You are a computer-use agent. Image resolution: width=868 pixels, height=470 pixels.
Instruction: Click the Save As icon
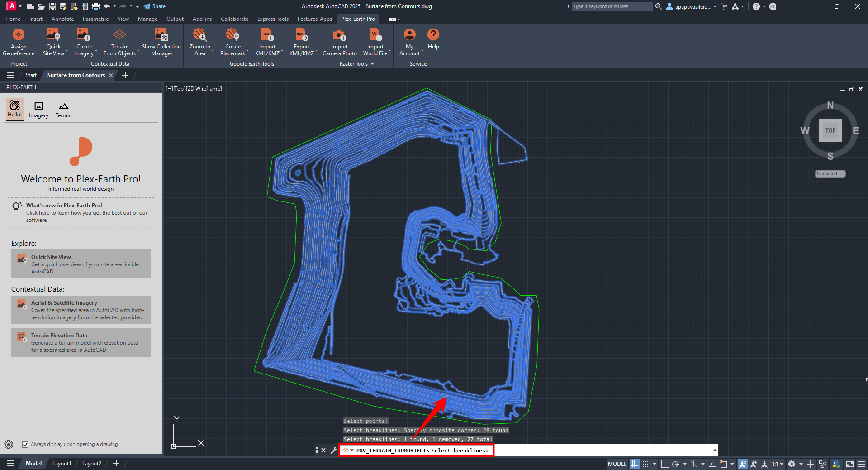(63, 6)
